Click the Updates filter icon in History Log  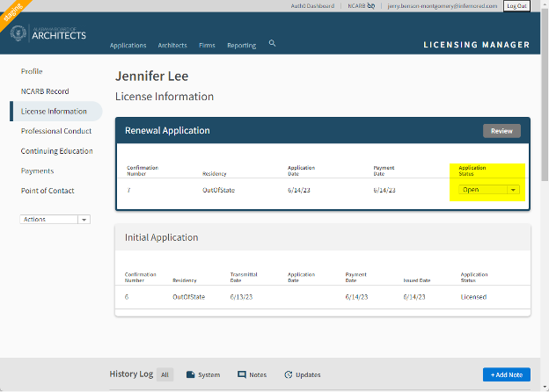tap(289, 374)
